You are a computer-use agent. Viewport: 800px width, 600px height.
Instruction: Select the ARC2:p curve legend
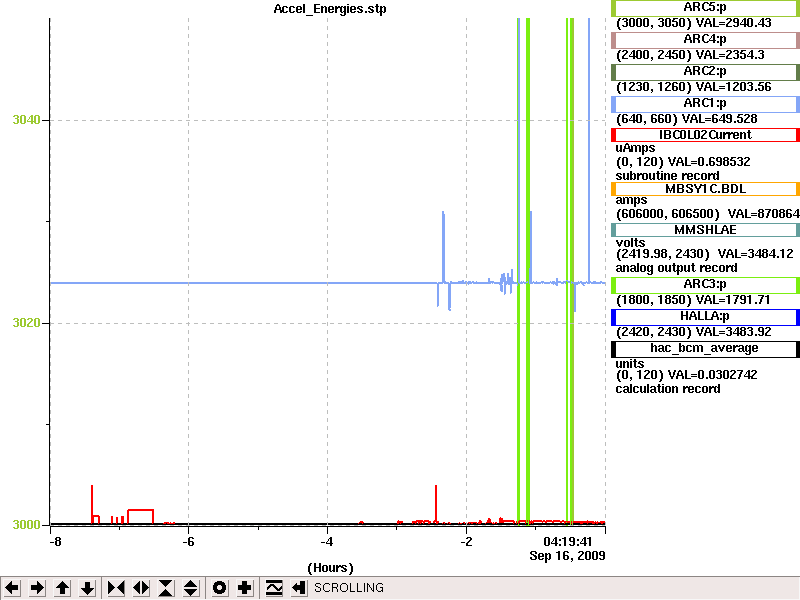[705, 72]
